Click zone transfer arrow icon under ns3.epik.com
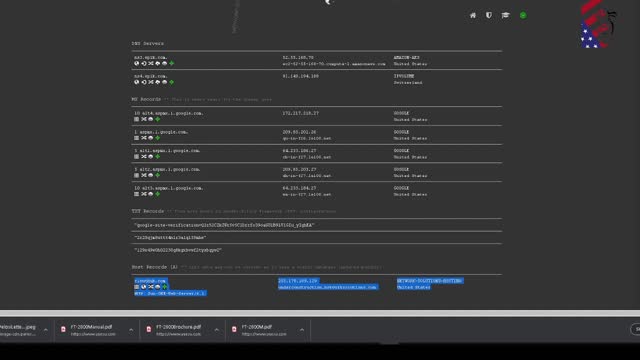The width and height of the screenshot is (640, 360). point(144,63)
